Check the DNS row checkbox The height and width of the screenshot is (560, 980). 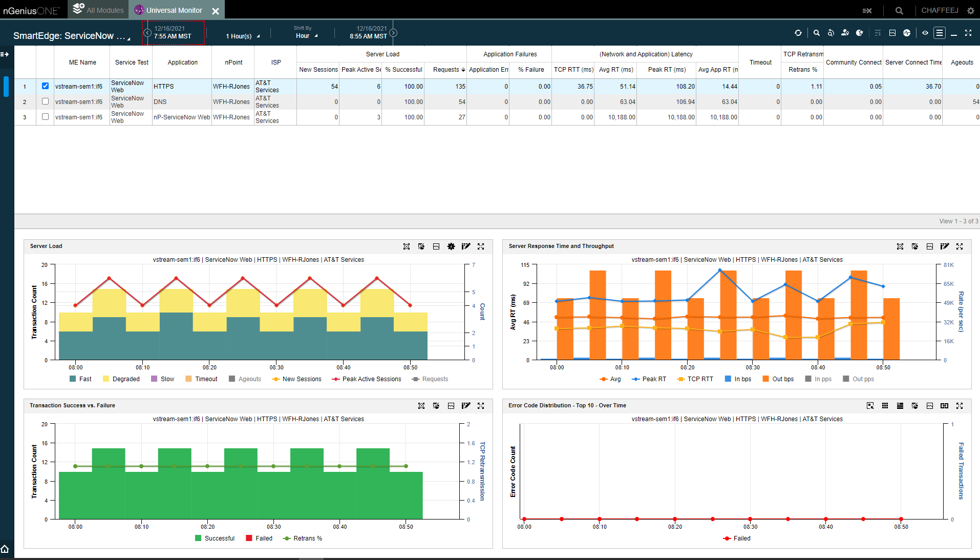pos(45,101)
